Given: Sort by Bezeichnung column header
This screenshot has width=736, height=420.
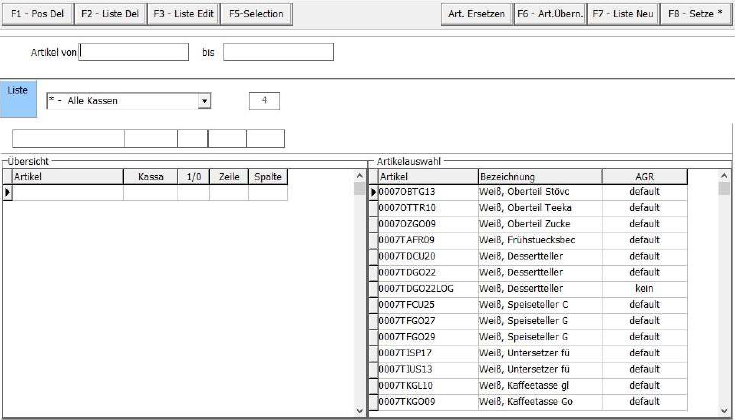Looking at the screenshot, I should (540, 177).
